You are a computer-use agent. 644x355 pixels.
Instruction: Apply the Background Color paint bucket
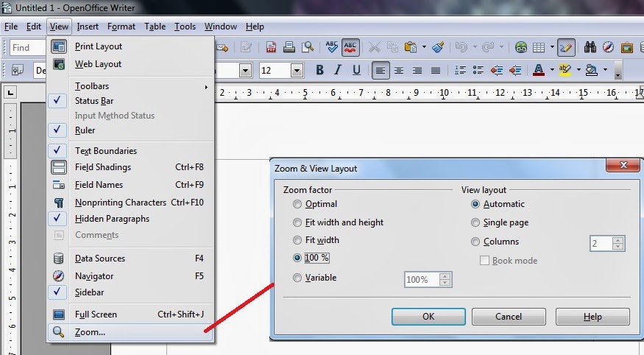592,70
